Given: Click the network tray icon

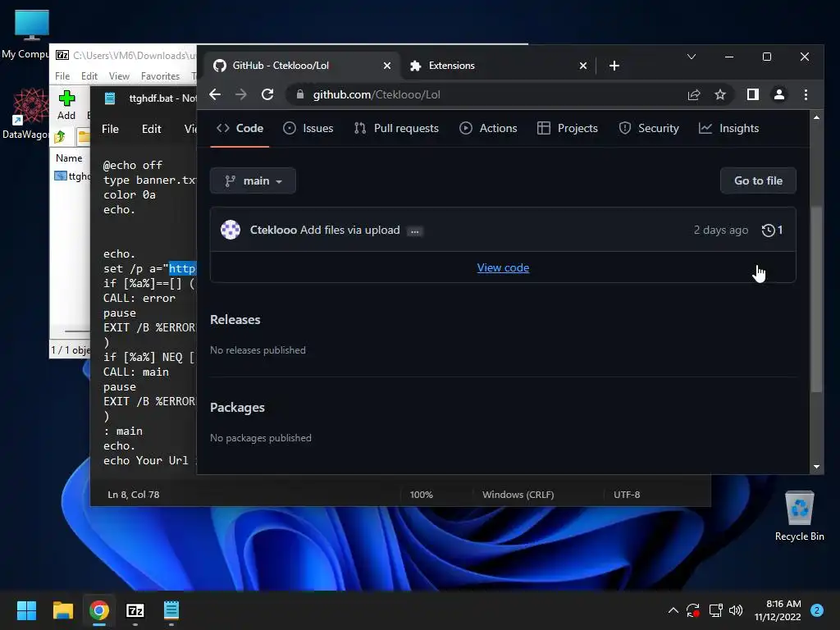Looking at the screenshot, I should [x=715, y=610].
